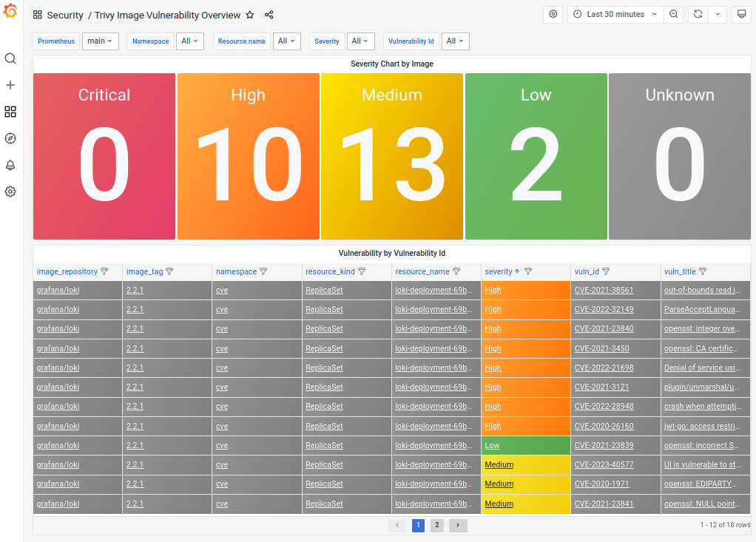
Task: Open the CVE-2021-38561 link
Action: [x=604, y=291]
